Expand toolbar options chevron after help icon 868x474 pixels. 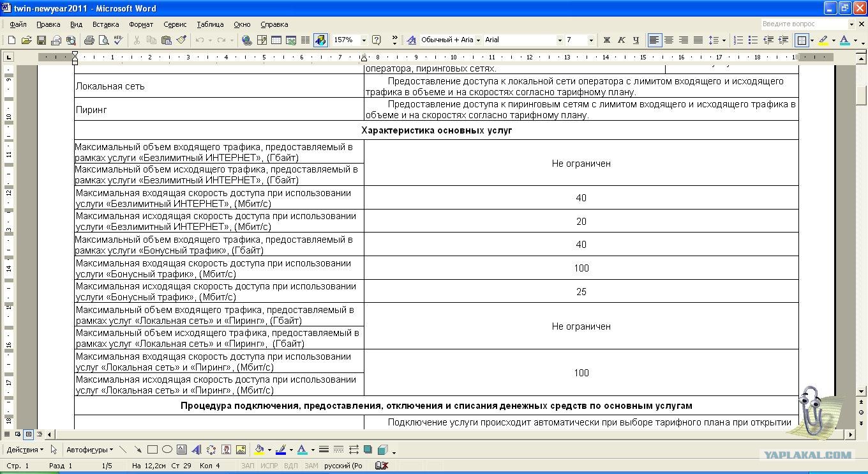coord(394,40)
